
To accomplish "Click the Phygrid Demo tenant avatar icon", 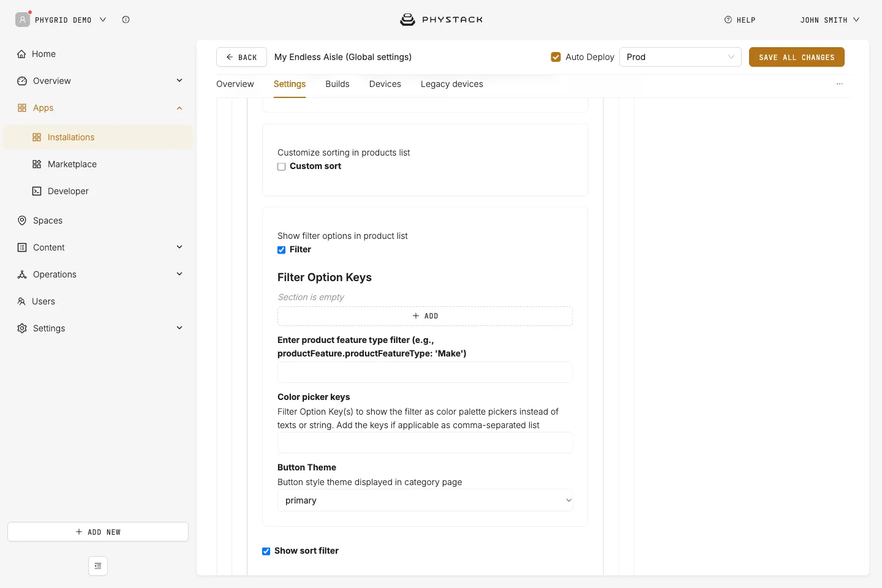I will pyautogui.click(x=23, y=20).
